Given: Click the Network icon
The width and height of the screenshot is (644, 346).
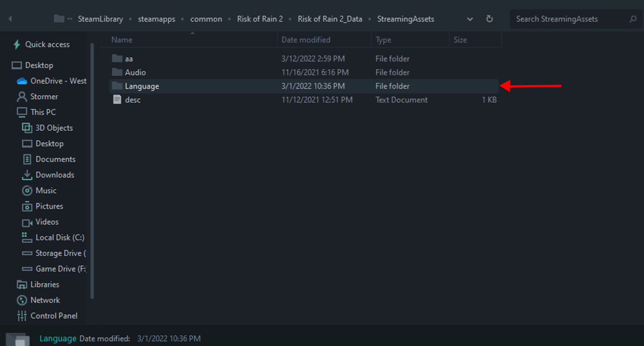Looking at the screenshot, I should point(22,300).
